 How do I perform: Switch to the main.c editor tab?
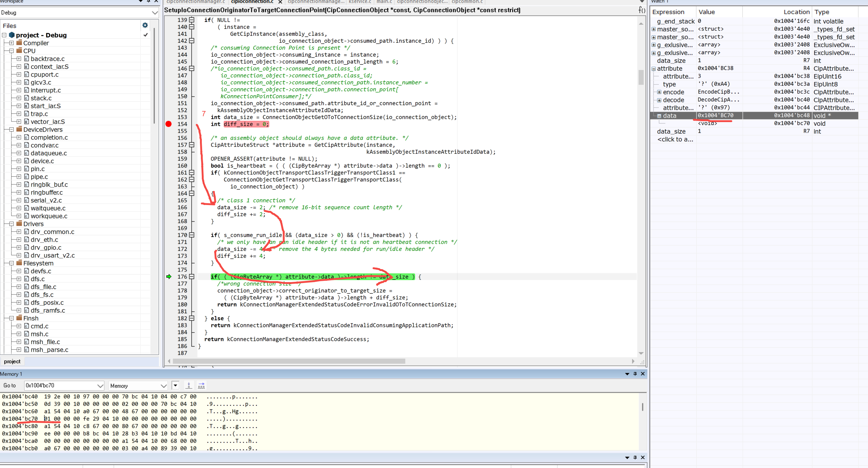click(x=384, y=2)
